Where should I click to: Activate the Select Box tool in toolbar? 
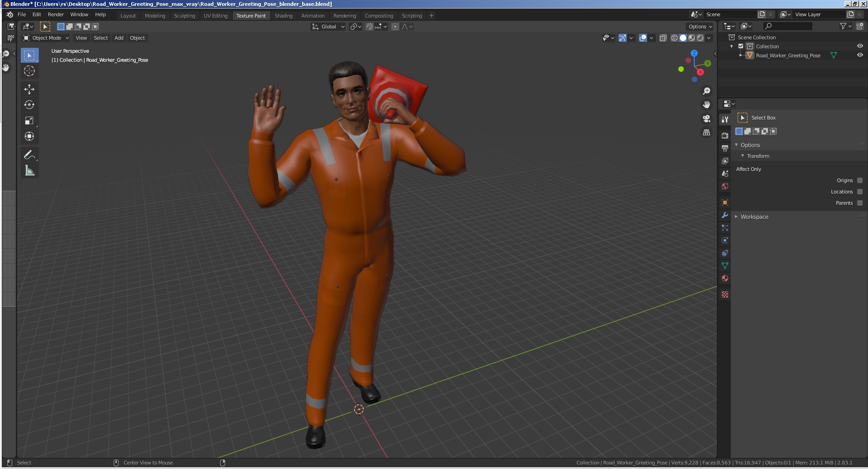coord(29,55)
